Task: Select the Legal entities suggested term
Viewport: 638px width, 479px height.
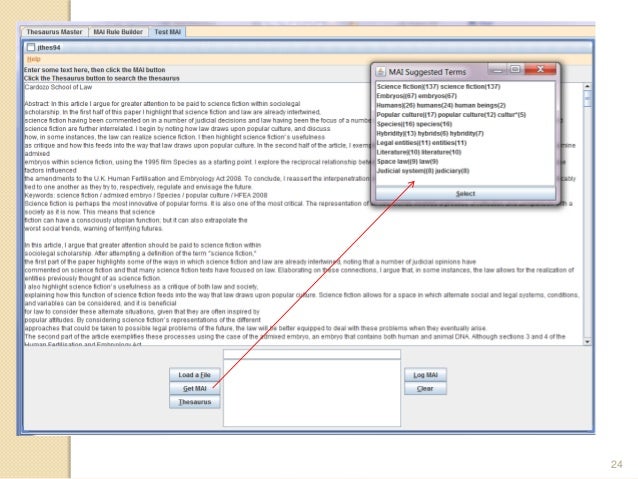Action: pyautogui.click(x=465, y=143)
